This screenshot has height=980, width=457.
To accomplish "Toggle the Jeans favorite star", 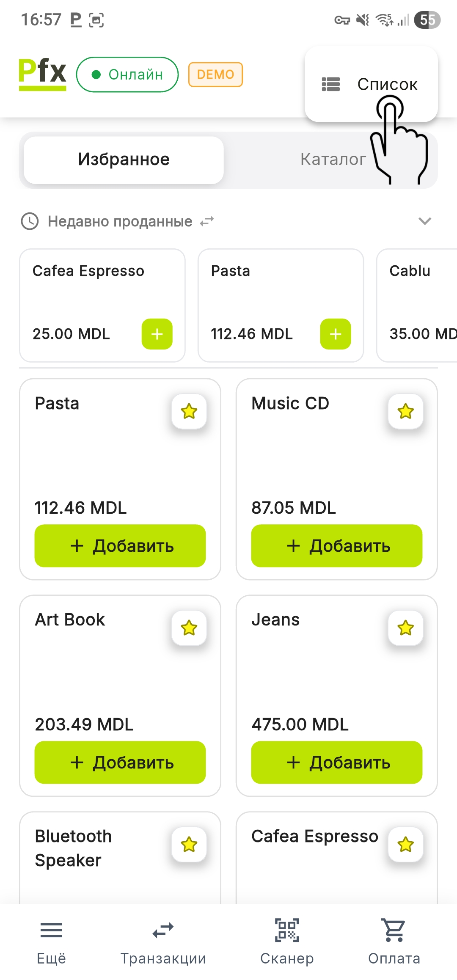I will (406, 628).
